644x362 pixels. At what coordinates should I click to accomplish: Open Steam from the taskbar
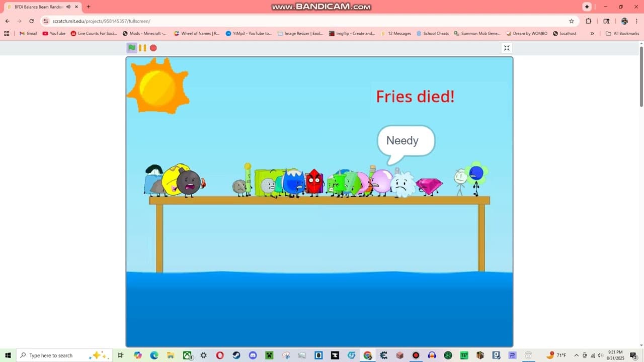pyautogui.click(x=236, y=355)
